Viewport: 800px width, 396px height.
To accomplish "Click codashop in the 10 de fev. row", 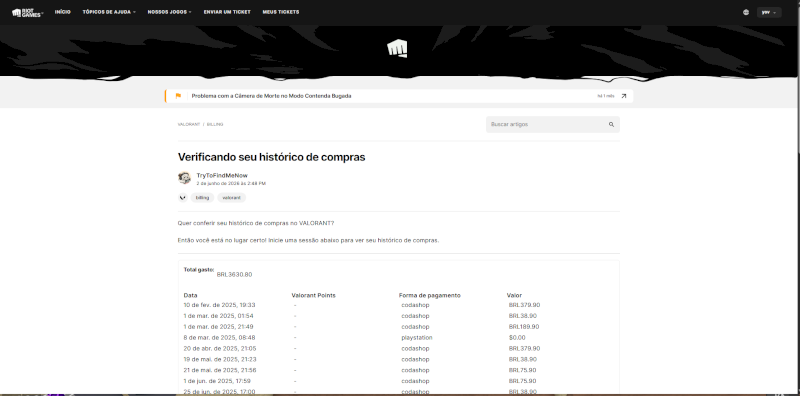I will tap(415, 305).
